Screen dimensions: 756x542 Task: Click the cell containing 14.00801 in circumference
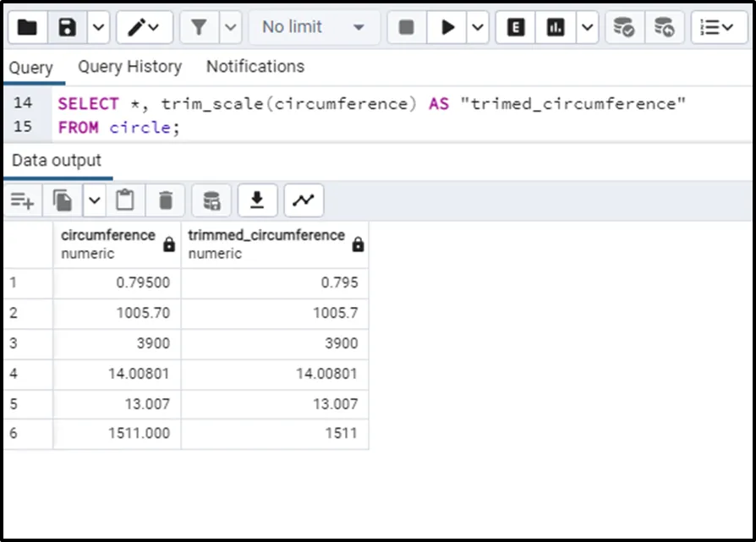point(118,374)
